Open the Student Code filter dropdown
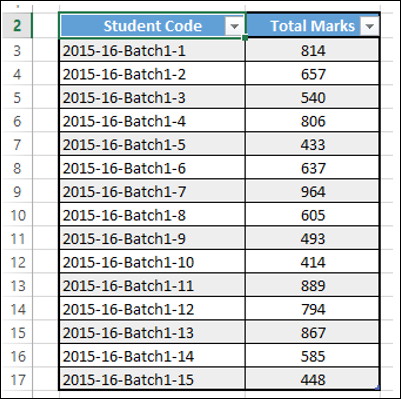Viewport: 401px width, 399px height. (234, 26)
